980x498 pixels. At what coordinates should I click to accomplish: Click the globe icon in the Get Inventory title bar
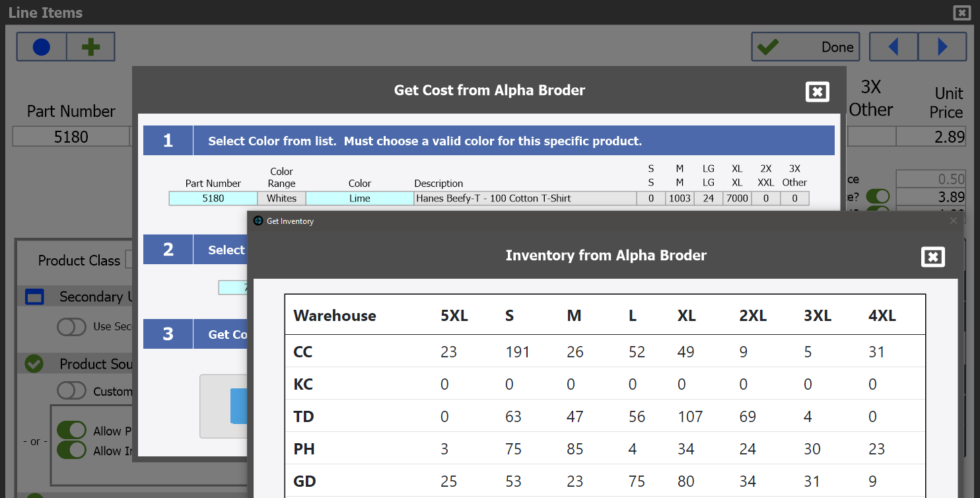click(256, 221)
